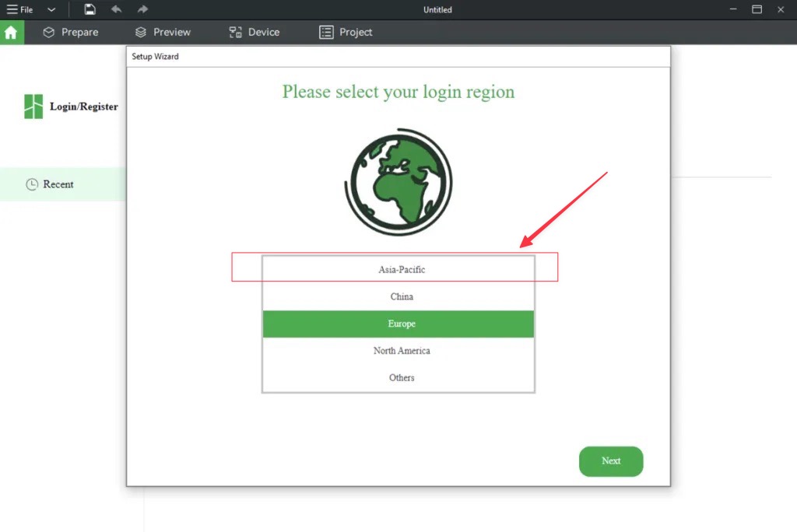Click the globe image in wizard
The height and width of the screenshot is (532, 797).
coord(398,181)
